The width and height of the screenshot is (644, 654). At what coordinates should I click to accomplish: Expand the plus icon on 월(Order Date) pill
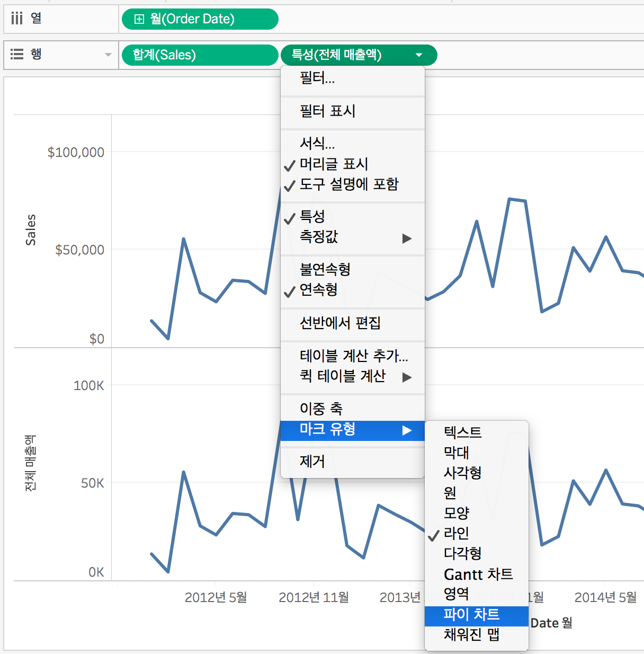(x=139, y=19)
